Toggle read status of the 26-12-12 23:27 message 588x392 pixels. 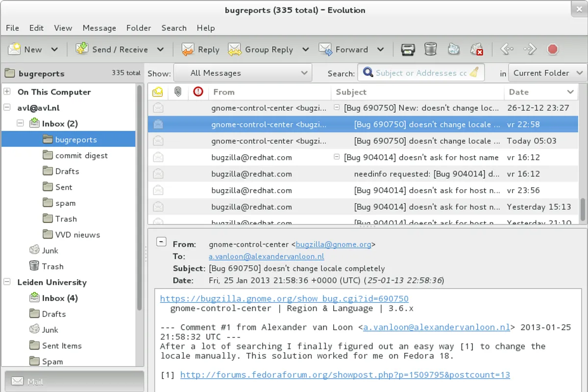click(158, 107)
